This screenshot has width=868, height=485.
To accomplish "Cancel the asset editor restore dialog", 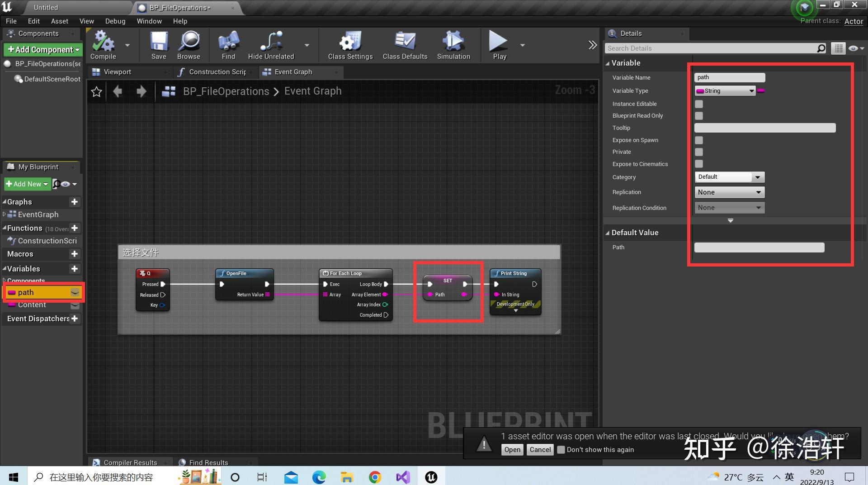I will [539, 449].
